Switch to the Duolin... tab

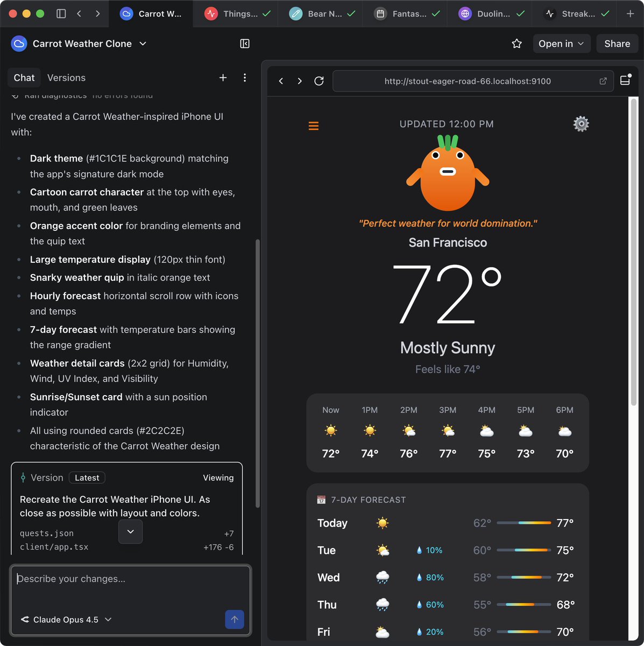click(491, 13)
